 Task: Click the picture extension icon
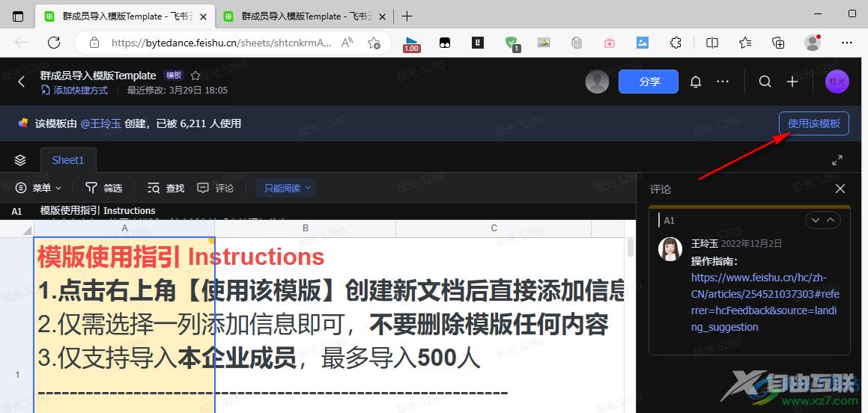pyautogui.click(x=642, y=43)
